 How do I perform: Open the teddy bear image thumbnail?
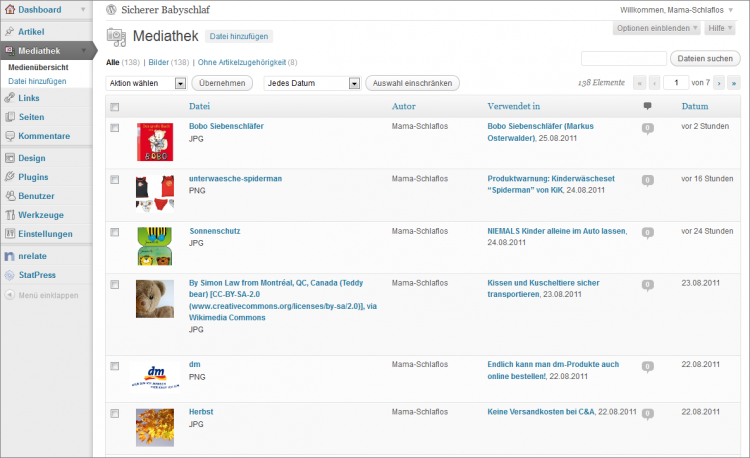tap(155, 299)
